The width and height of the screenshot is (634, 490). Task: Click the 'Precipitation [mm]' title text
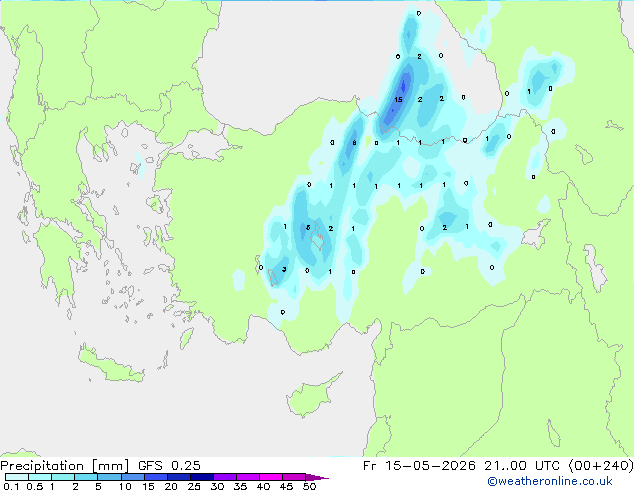[x=64, y=466]
